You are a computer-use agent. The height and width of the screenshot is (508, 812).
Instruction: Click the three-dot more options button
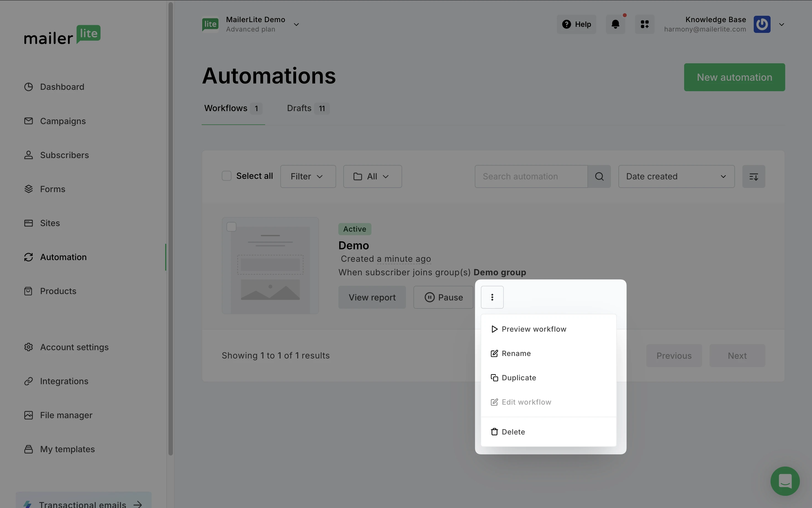pos(492,297)
